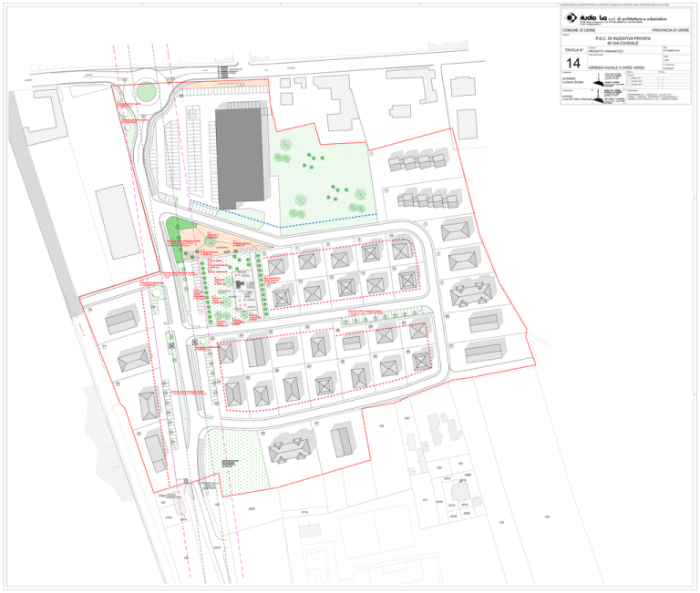Click the green roundabout circle
The image size is (700, 593).
[x=145, y=91]
